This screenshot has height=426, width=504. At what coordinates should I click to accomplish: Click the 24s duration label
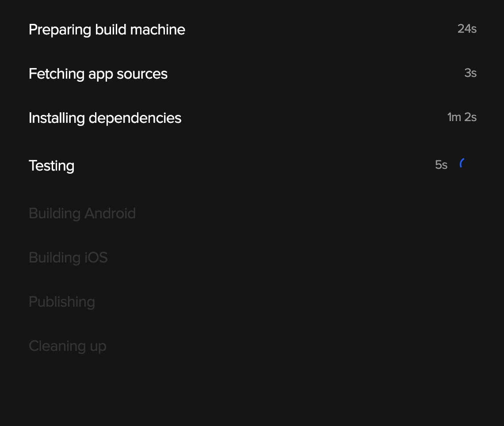click(467, 29)
